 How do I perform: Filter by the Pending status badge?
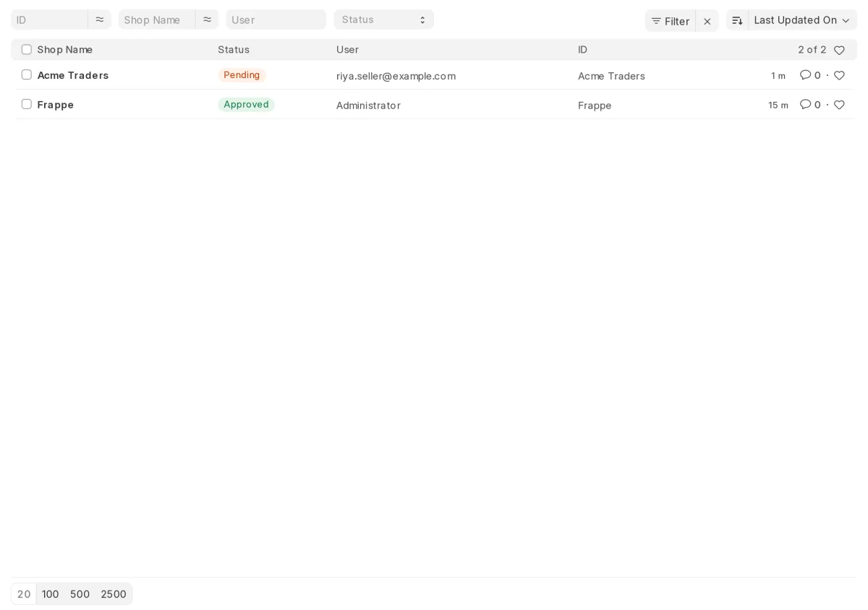[242, 75]
